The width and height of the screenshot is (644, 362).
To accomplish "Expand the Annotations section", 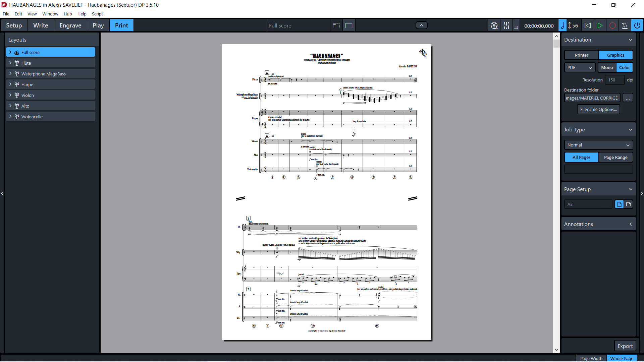I will coord(631,224).
